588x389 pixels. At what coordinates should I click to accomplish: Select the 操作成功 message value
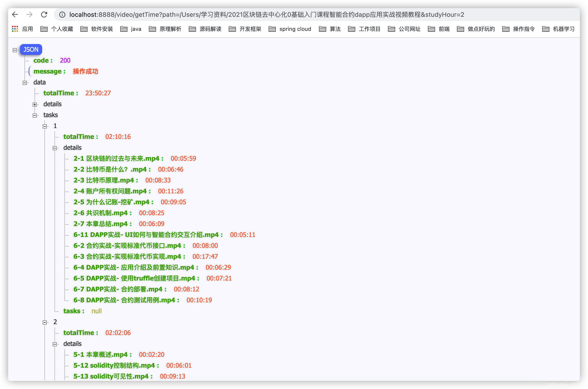tap(86, 71)
